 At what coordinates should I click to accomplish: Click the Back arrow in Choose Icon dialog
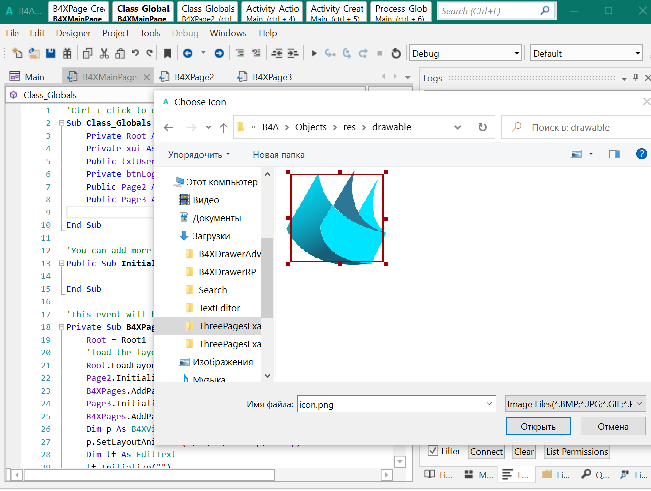point(168,127)
